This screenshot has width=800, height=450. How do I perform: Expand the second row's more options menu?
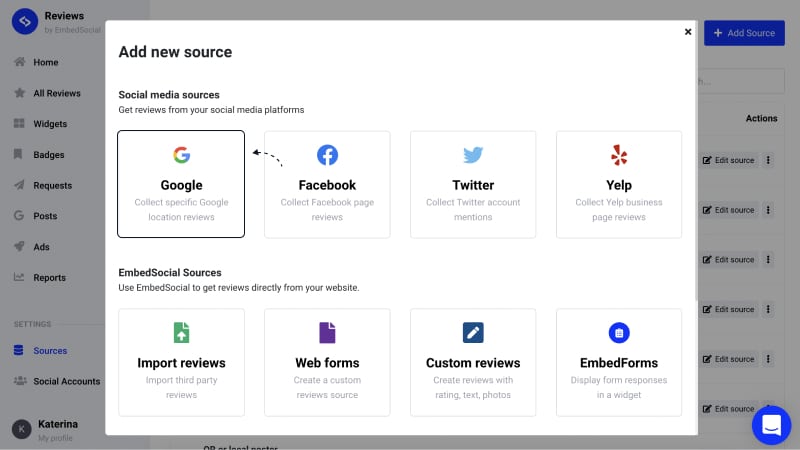(x=768, y=210)
